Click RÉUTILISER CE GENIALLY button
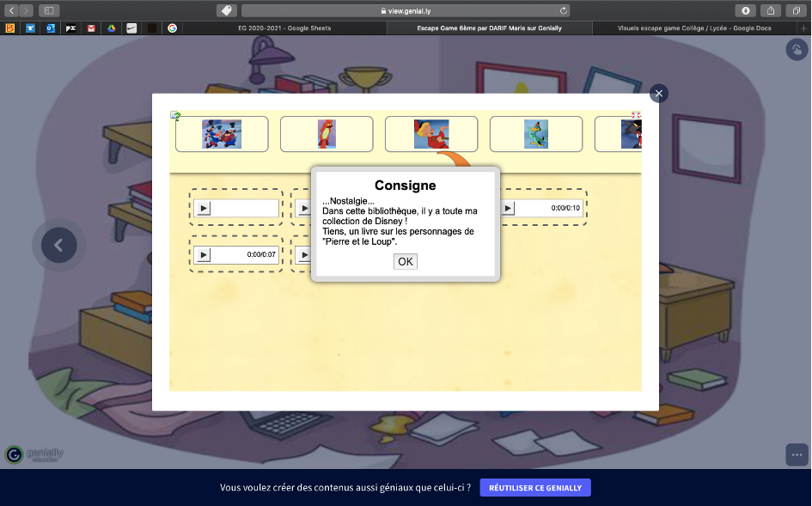This screenshot has width=812, height=506. (x=535, y=488)
